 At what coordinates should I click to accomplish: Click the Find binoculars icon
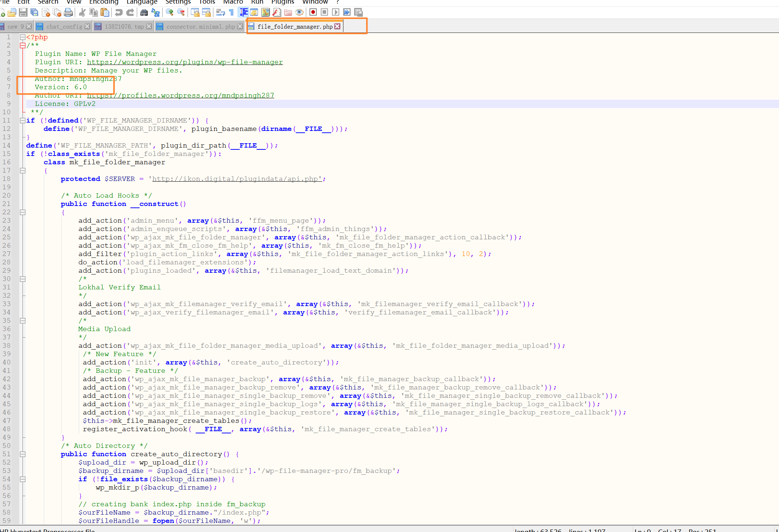(144, 13)
